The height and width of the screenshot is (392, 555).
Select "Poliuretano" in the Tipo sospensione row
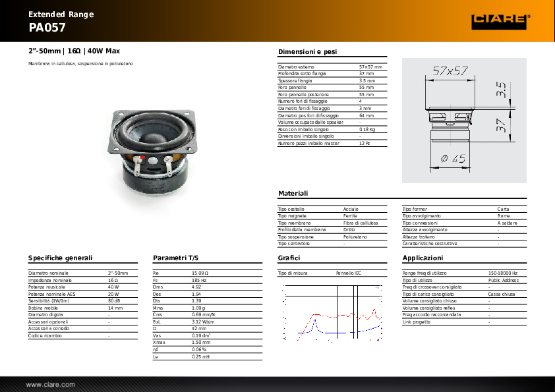355,237
